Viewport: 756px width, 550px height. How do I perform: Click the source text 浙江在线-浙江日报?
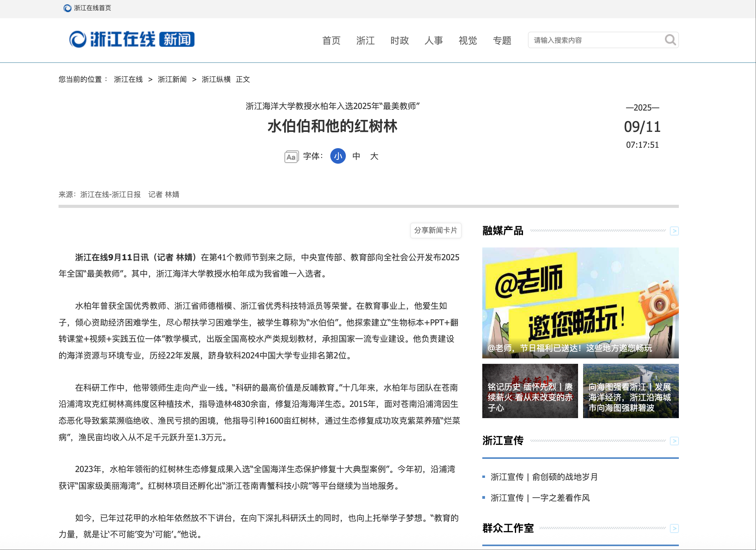(110, 195)
